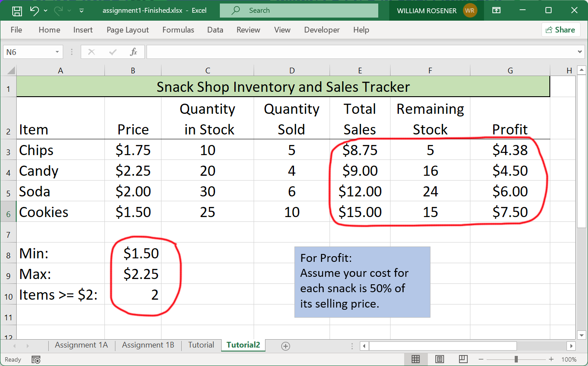Click the new sheet plus icon
Screen dimensions: 588x366
[x=286, y=346]
